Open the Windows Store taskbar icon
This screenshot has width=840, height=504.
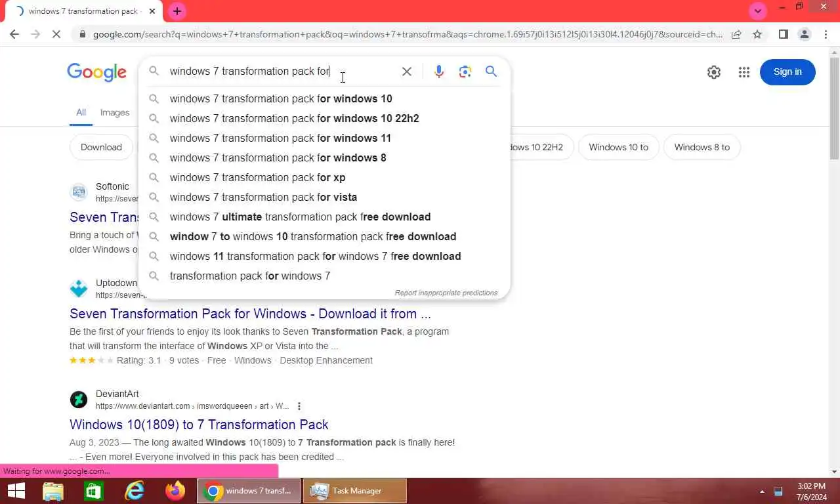[94, 491]
